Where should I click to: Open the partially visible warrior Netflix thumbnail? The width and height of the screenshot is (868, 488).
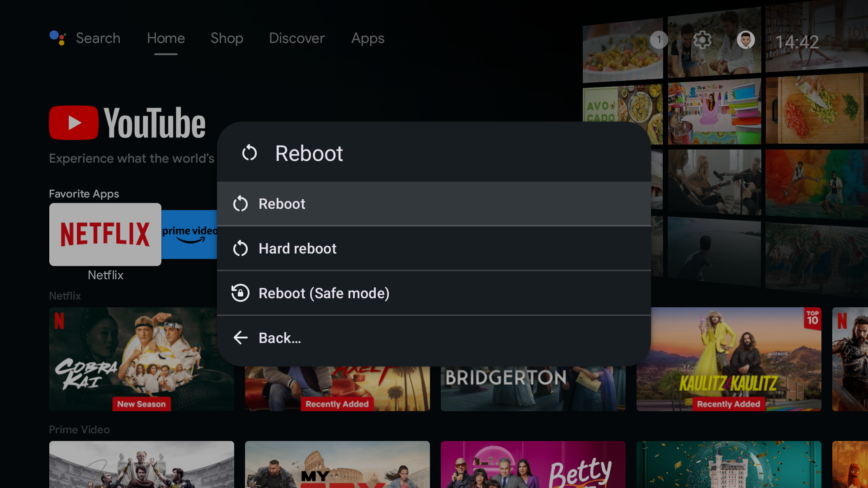point(850,359)
